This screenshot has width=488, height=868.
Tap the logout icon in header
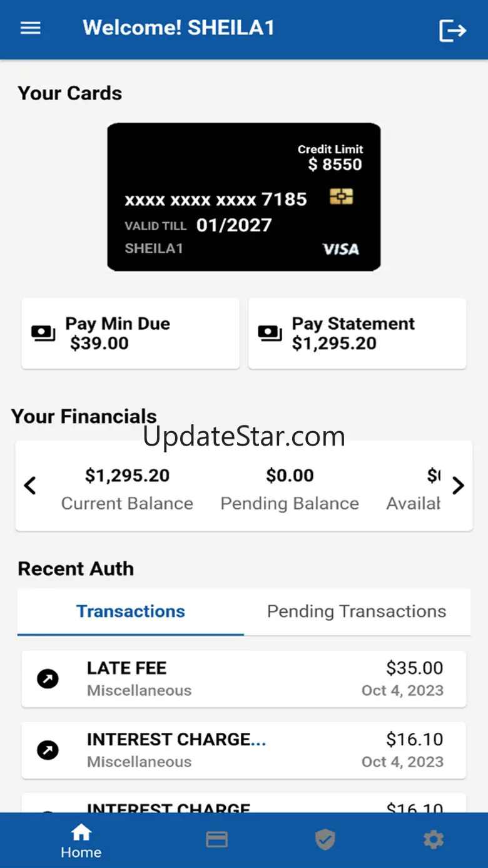coord(452,30)
